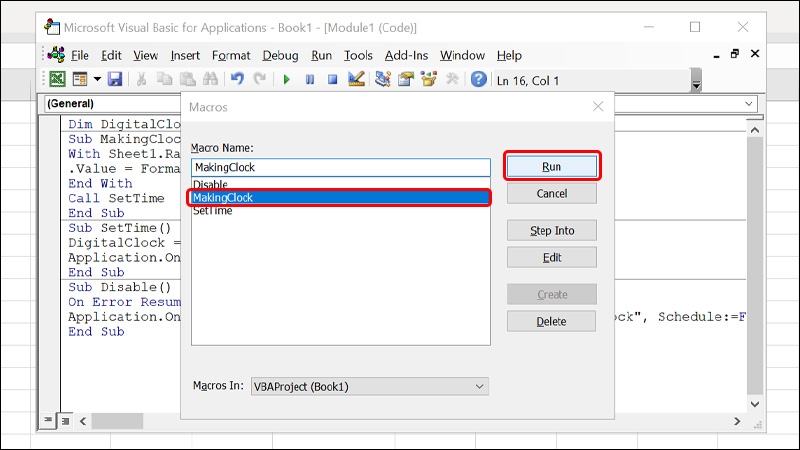Click the Macro Name text field
The width and height of the screenshot is (800, 450).
pyautogui.click(x=341, y=167)
